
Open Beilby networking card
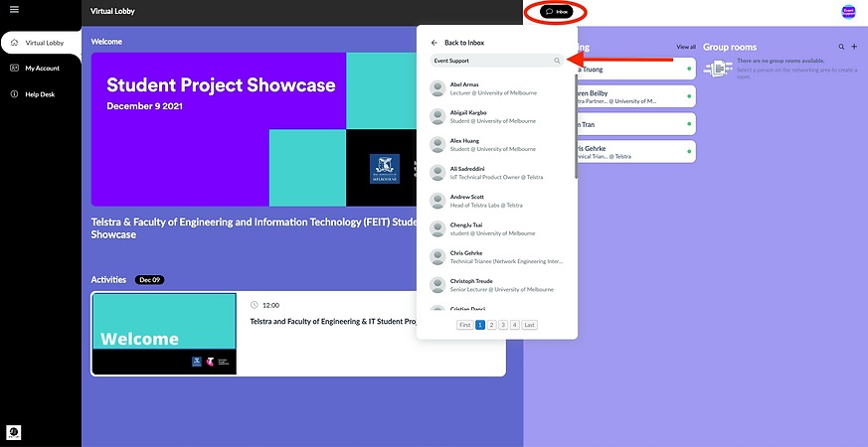(636, 96)
